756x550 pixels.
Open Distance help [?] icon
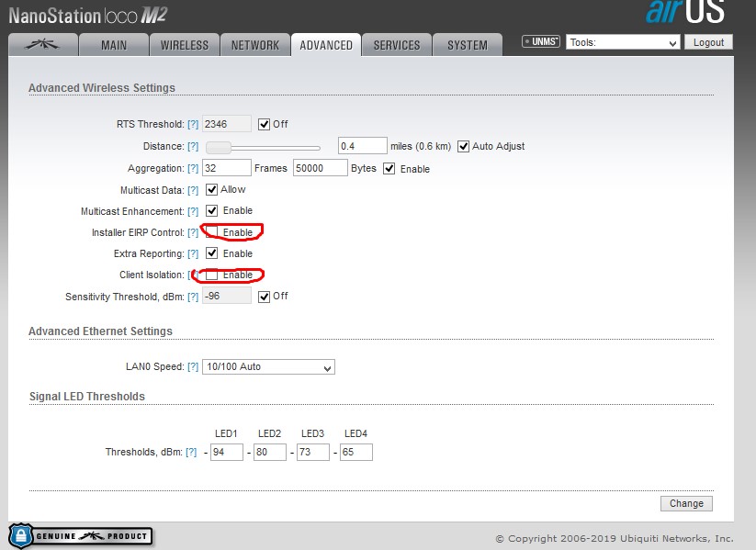coord(193,147)
